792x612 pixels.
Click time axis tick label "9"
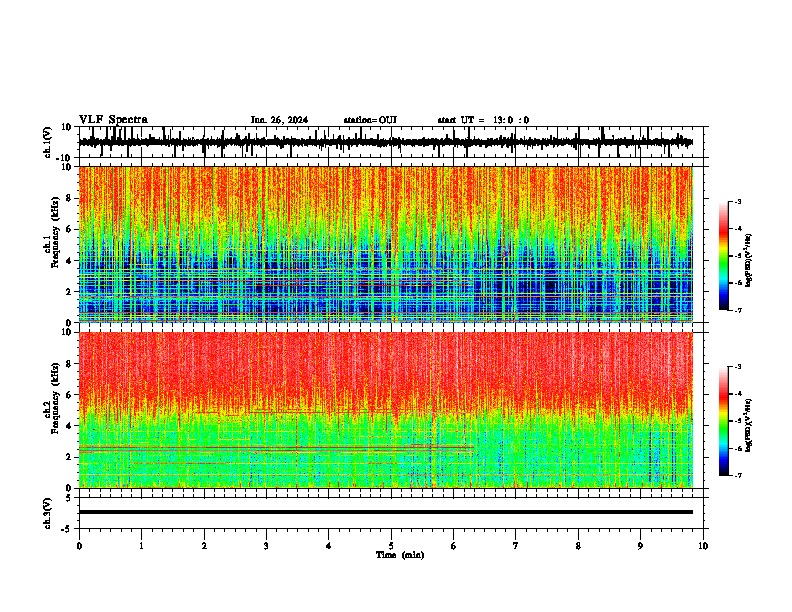(640, 546)
